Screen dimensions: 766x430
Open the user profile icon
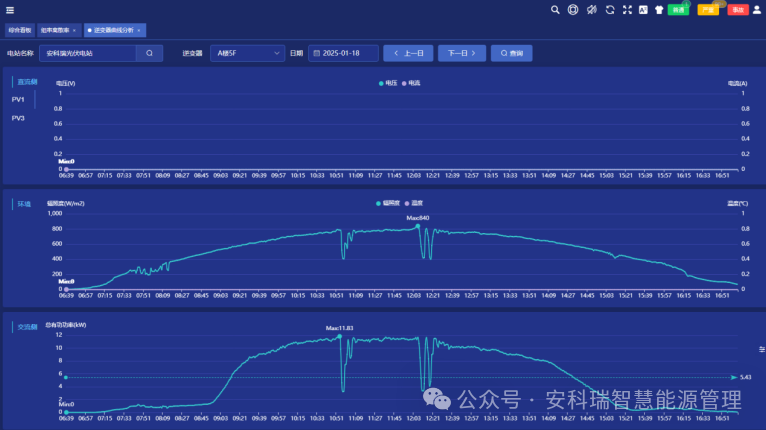coord(757,10)
